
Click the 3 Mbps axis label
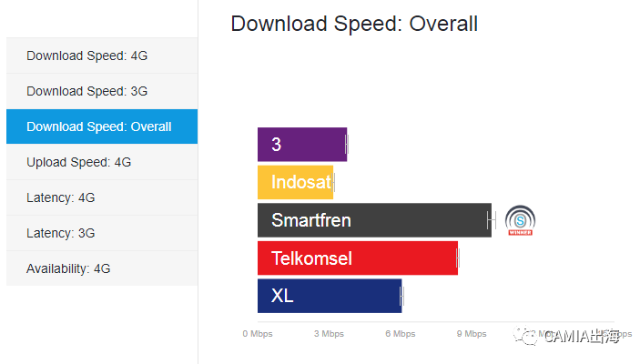click(329, 334)
